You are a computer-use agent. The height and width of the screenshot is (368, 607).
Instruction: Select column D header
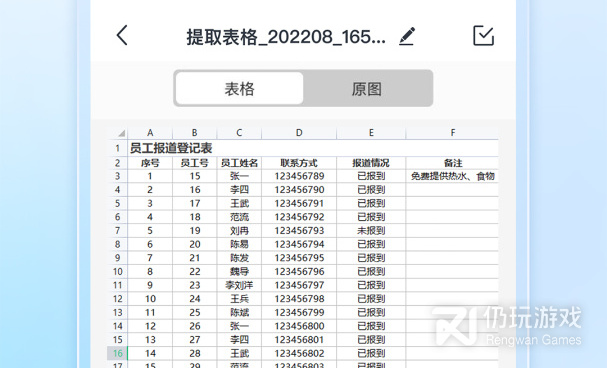299,133
